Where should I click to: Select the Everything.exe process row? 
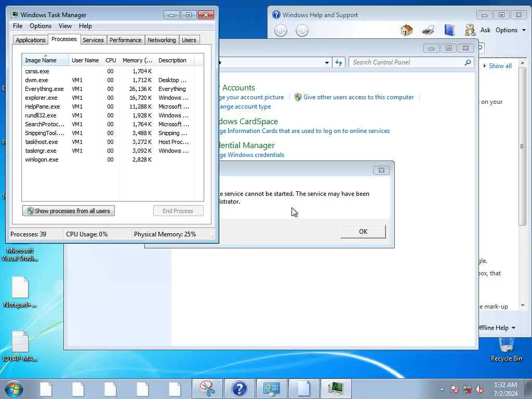coord(108,89)
